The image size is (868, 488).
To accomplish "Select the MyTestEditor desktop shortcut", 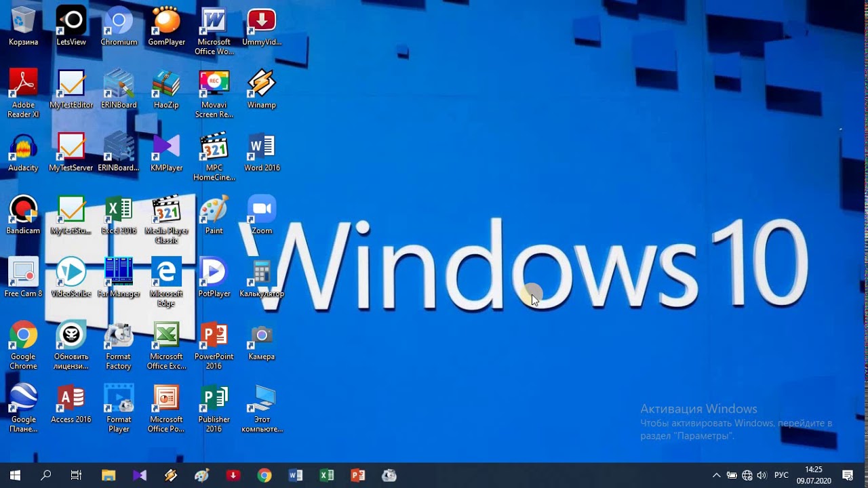I will pos(71,89).
